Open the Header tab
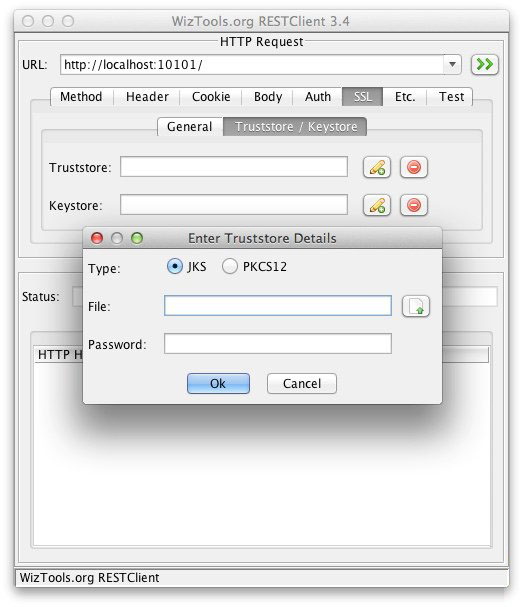 pos(147,96)
